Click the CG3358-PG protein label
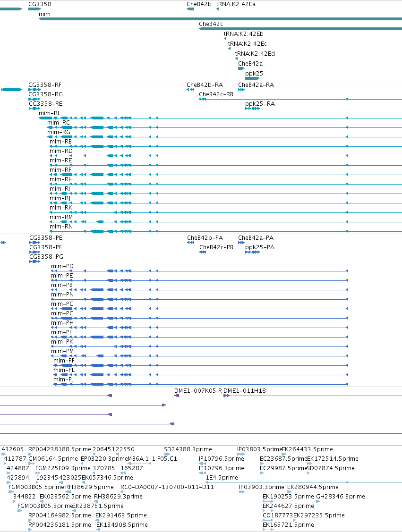Image resolution: width=402 pixels, height=532 pixels. (x=46, y=256)
